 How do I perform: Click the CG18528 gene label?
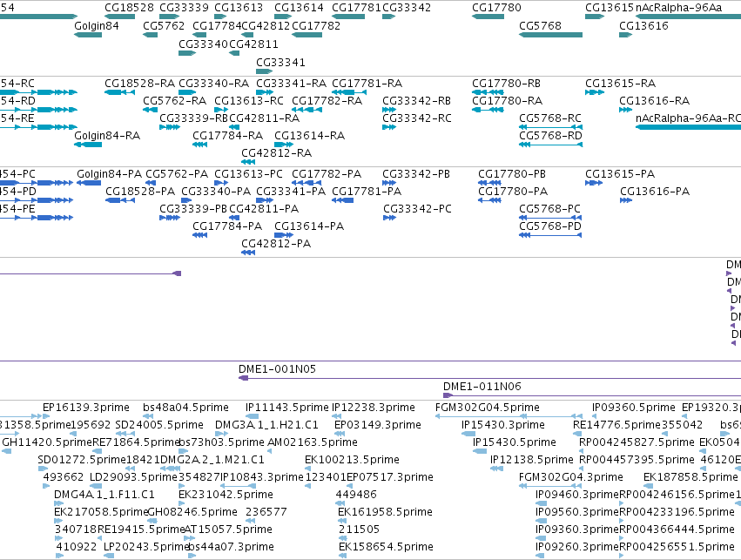coord(129,8)
